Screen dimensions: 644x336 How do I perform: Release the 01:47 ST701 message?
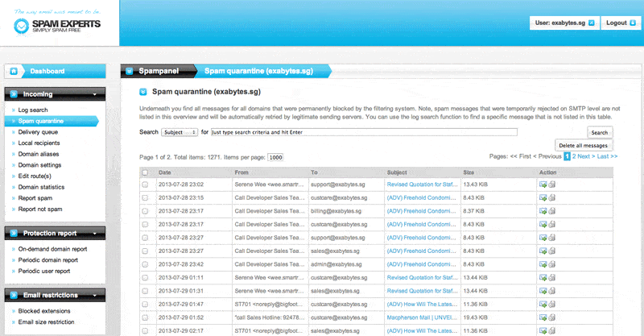[543, 305]
